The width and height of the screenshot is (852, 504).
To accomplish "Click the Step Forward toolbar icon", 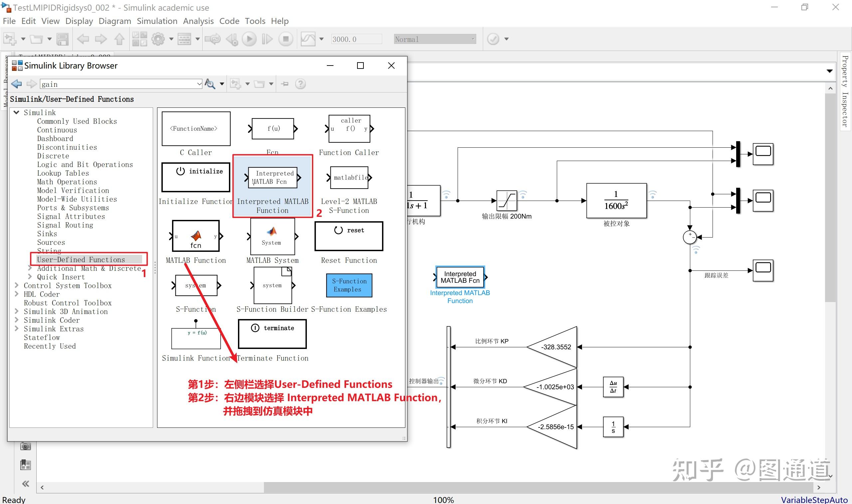I will click(x=267, y=39).
